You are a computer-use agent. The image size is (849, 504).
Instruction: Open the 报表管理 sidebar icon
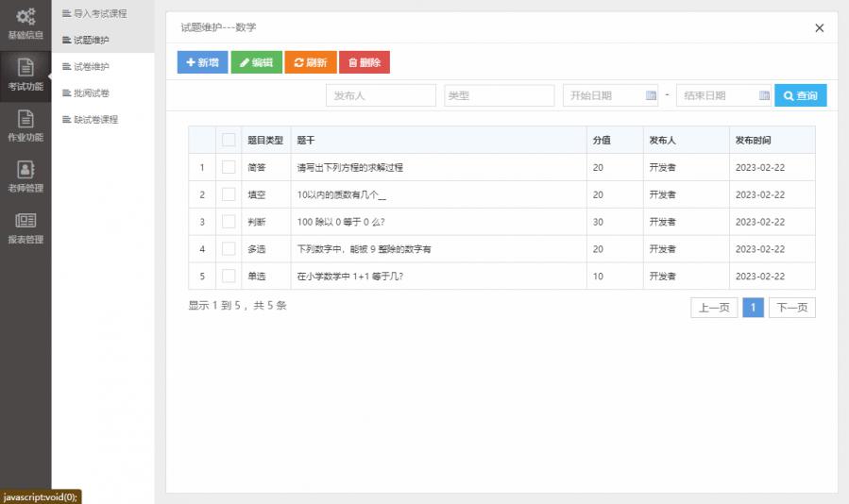click(x=25, y=221)
